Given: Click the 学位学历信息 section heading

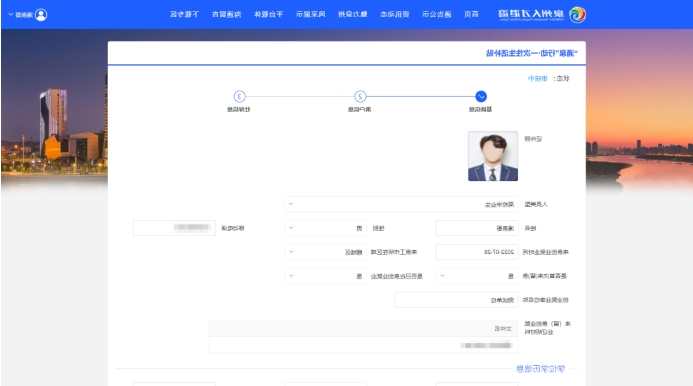Looking at the screenshot, I should pos(541,369).
